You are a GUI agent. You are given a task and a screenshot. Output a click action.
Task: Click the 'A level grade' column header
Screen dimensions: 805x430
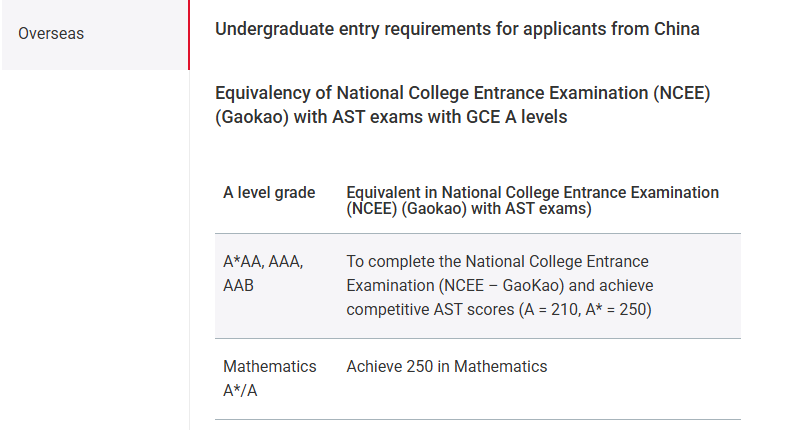coord(269,193)
